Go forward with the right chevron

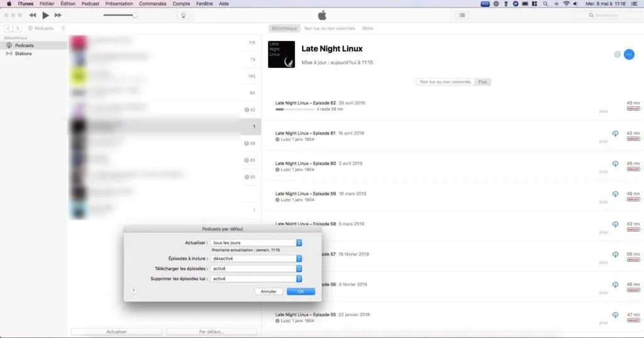17,28
